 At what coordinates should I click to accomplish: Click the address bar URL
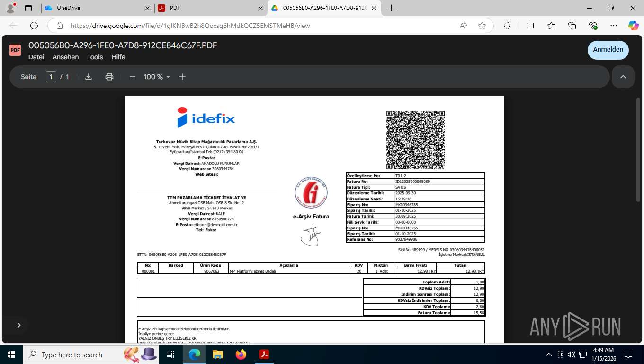coord(190,26)
